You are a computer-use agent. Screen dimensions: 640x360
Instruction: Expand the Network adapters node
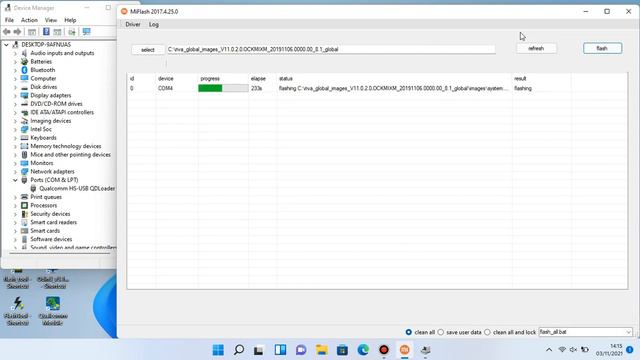click(15, 172)
